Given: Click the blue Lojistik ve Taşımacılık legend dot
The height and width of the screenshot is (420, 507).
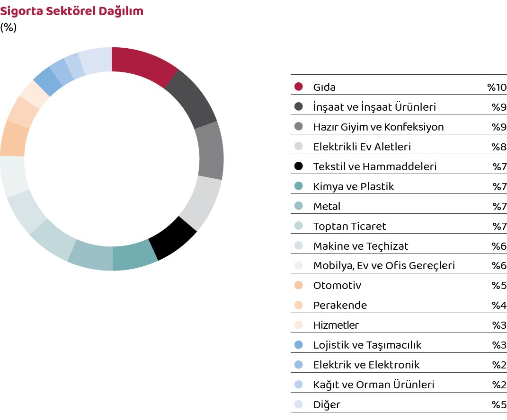Looking at the screenshot, I should [298, 345].
